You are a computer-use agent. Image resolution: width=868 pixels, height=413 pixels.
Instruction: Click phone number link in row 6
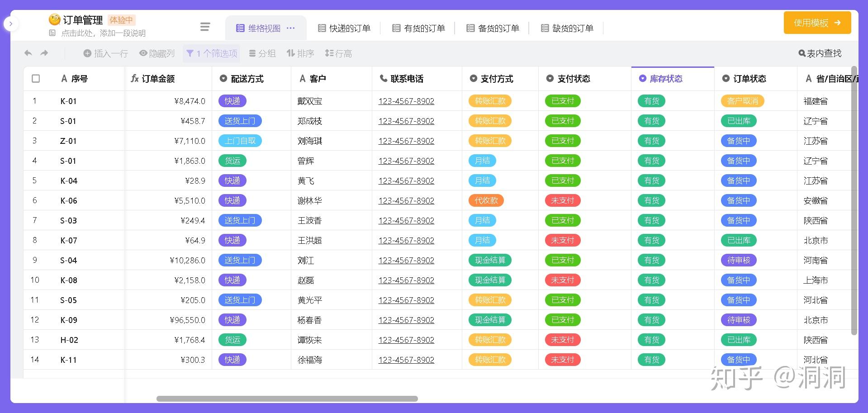pyautogui.click(x=406, y=200)
